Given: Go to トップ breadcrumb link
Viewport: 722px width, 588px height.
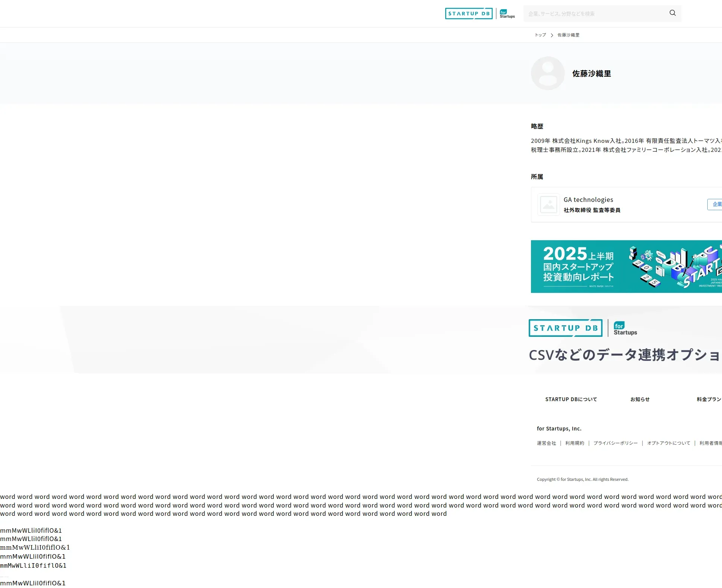Looking at the screenshot, I should tap(540, 35).
